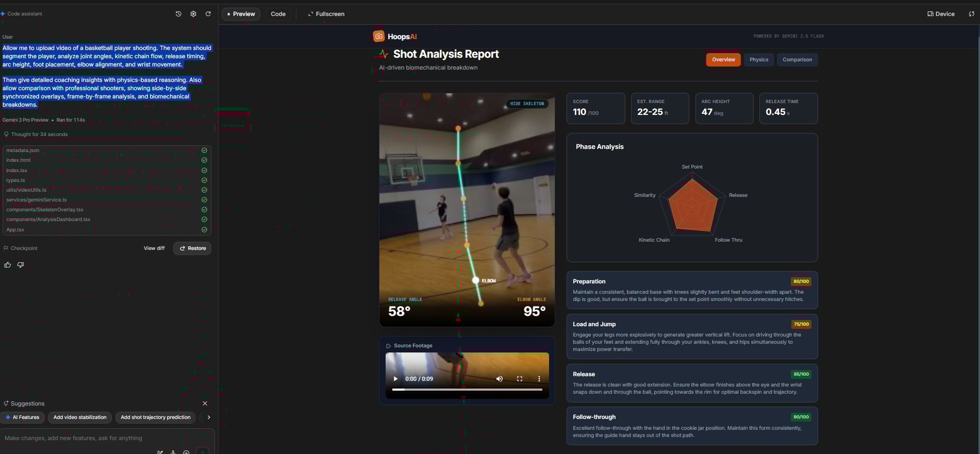Image resolution: width=980 pixels, height=454 pixels.
Task: Open the index.html file row
Action: coord(107,160)
